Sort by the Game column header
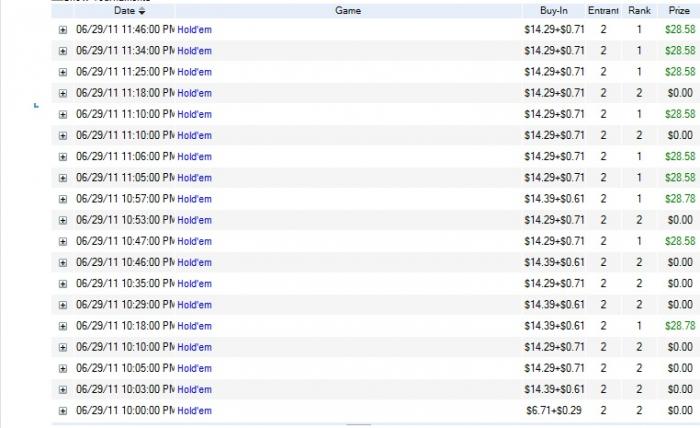Image resolution: width=700 pixels, height=428 pixels. 348,11
